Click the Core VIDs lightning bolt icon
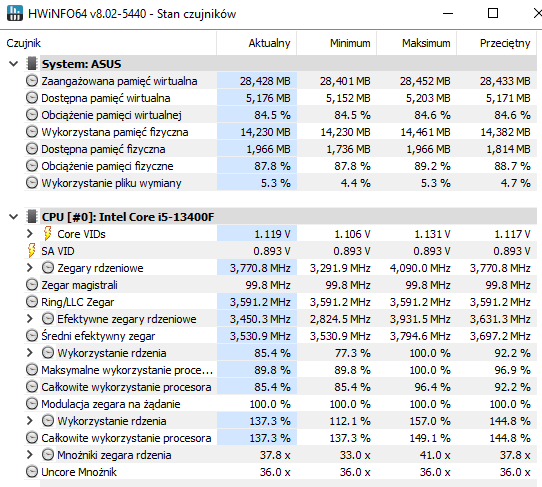 48,234
